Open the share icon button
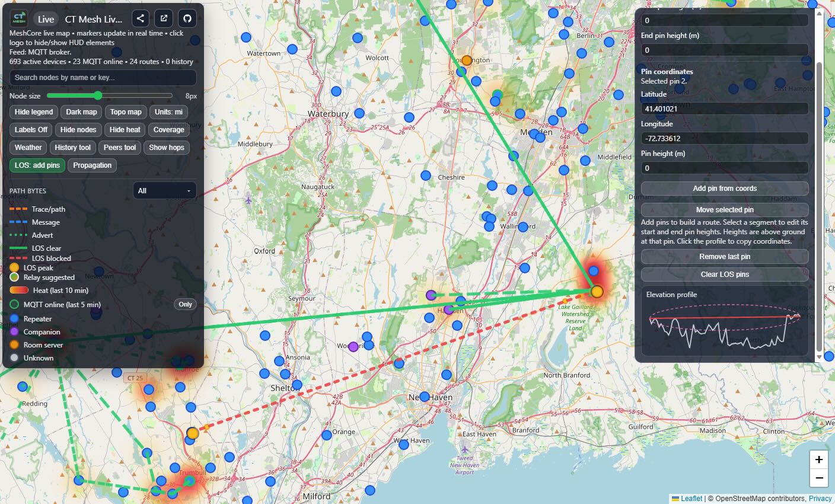 pos(141,18)
